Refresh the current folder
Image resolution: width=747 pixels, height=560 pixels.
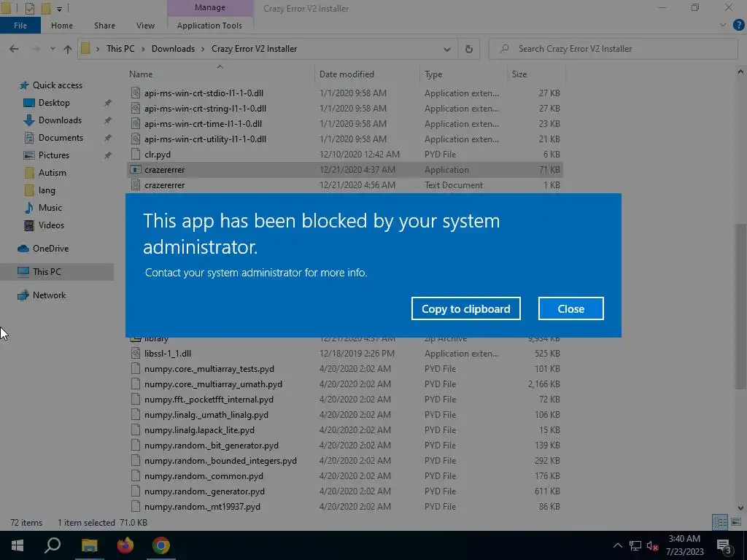pos(469,49)
